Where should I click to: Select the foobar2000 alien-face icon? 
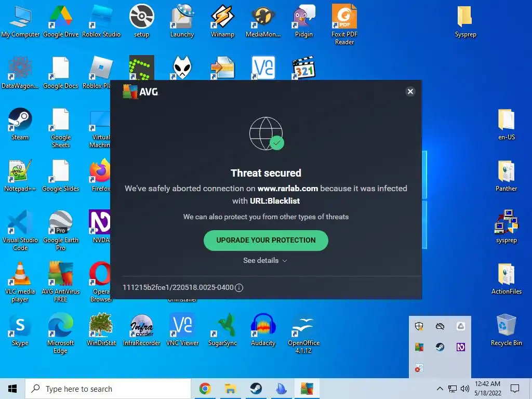point(182,68)
